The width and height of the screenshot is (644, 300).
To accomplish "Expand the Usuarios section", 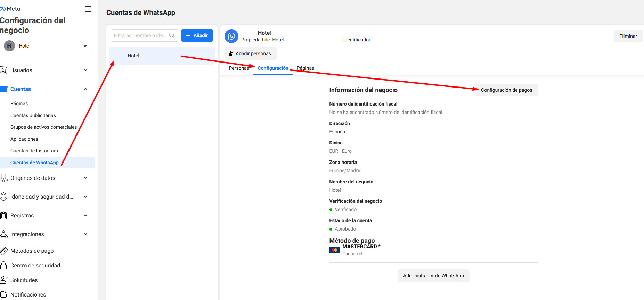I will coord(85,70).
